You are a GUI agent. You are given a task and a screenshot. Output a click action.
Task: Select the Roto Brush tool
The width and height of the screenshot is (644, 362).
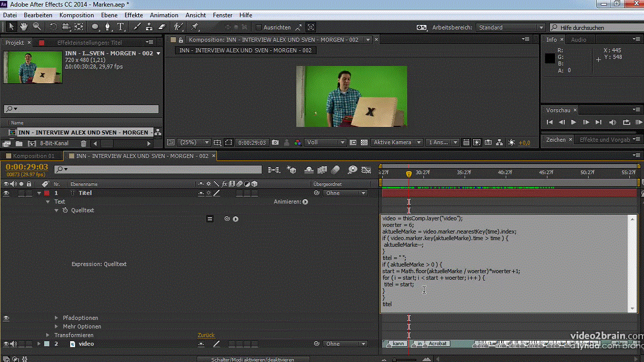(178, 27)
